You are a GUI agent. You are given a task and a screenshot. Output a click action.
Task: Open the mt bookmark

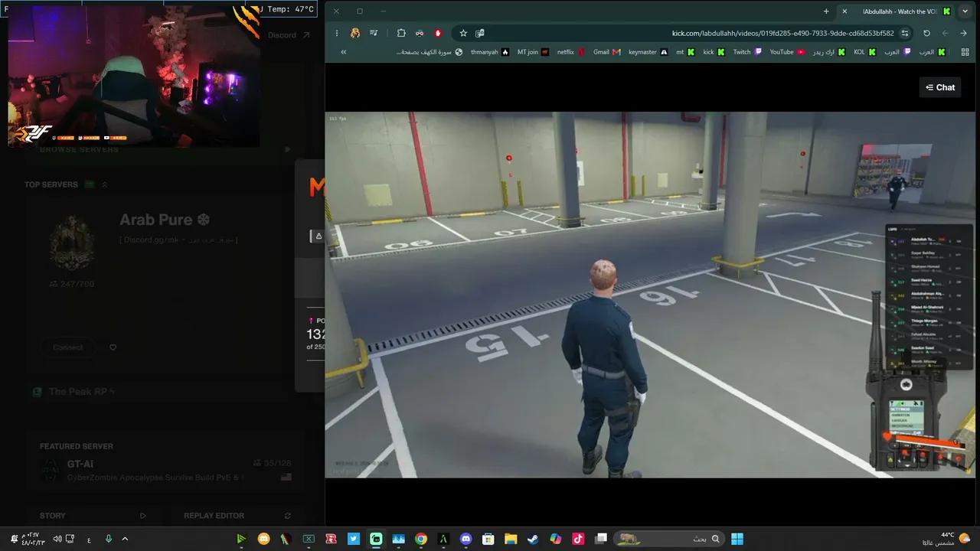[685, 52]
